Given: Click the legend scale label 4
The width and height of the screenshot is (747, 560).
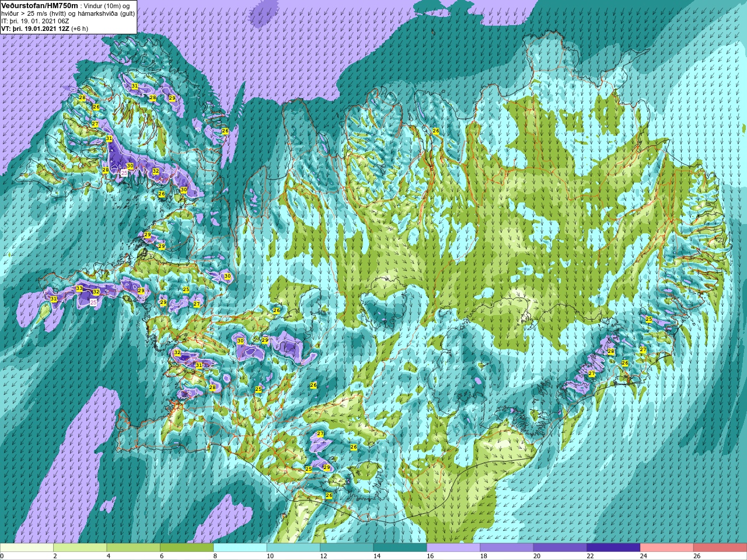Looking at the screenshot, I should pos(109,556).
